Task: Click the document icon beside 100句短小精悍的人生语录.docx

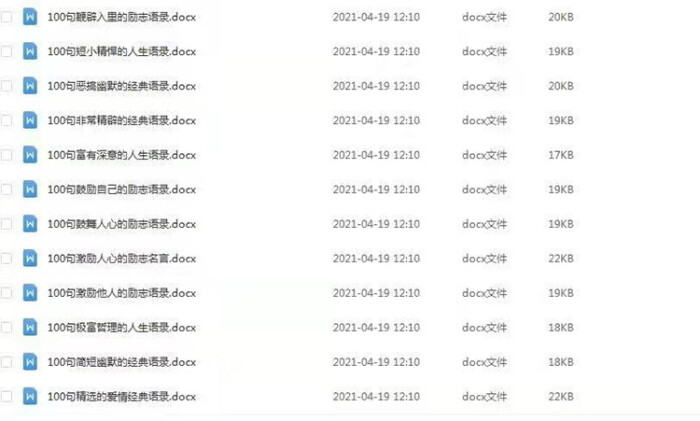Action: [x=30, y=51]
